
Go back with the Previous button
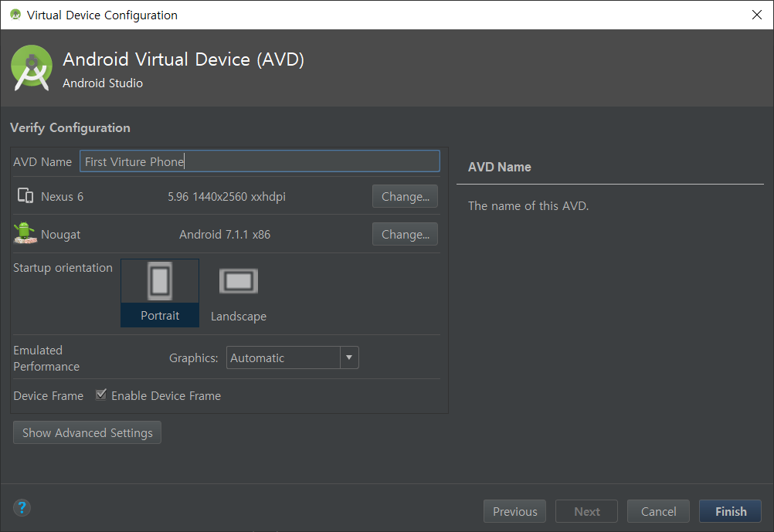pos(515,511)
